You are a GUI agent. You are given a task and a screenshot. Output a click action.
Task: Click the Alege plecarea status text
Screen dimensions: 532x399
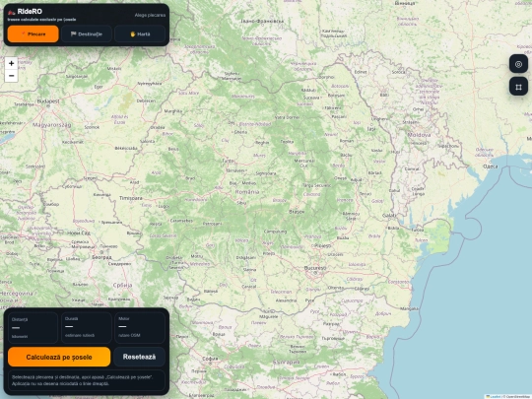click(150, 15)
